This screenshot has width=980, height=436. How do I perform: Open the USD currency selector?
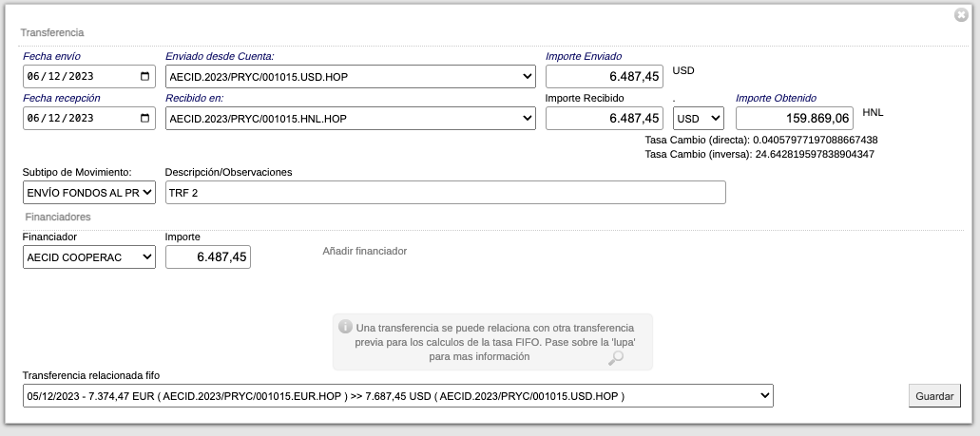point(698,119)
